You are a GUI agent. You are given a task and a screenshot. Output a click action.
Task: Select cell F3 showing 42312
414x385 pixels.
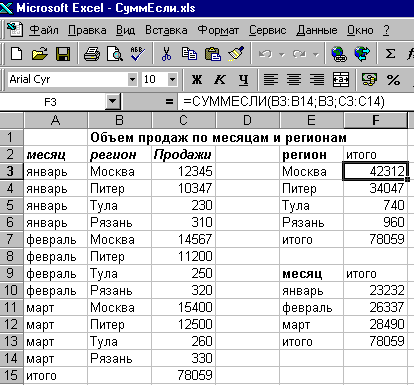click(x=375, y=171)
